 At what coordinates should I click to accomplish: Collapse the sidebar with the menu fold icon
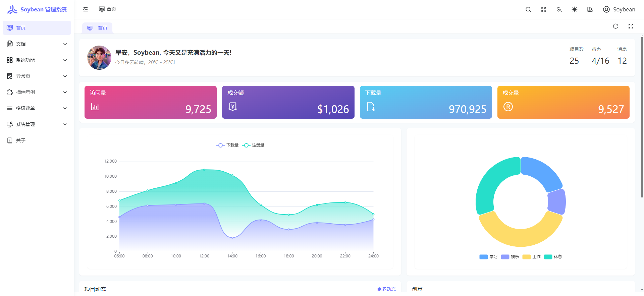pyautogui.click(x=86, y=9)
